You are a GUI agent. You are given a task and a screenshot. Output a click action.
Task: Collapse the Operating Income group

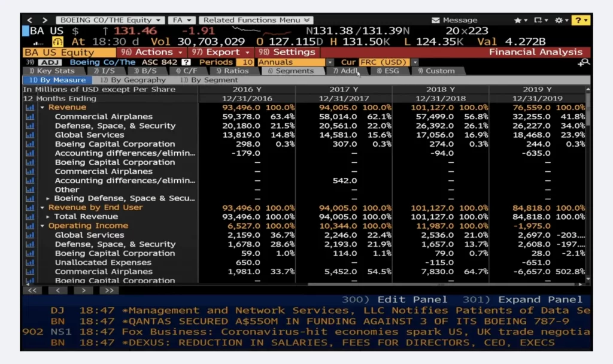(x=43, y=226)
